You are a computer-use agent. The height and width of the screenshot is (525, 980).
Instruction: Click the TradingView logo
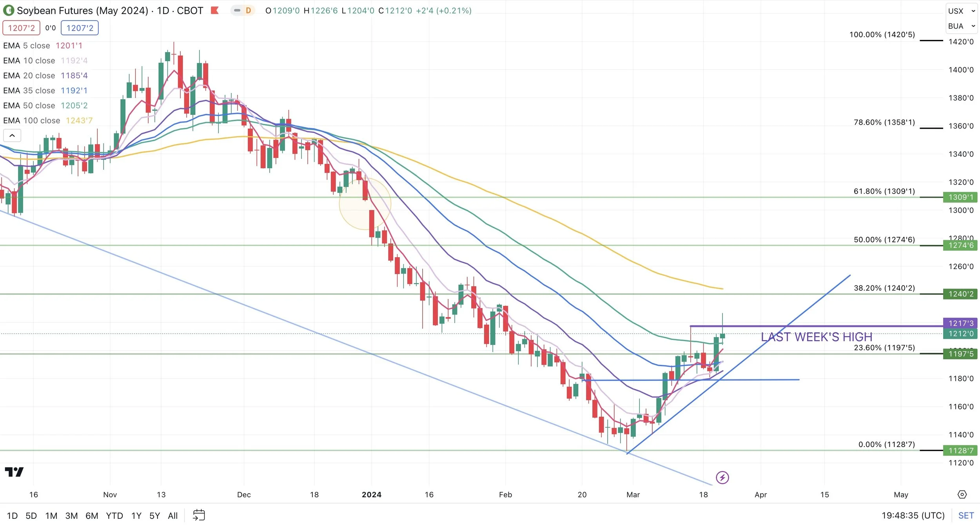14,472
